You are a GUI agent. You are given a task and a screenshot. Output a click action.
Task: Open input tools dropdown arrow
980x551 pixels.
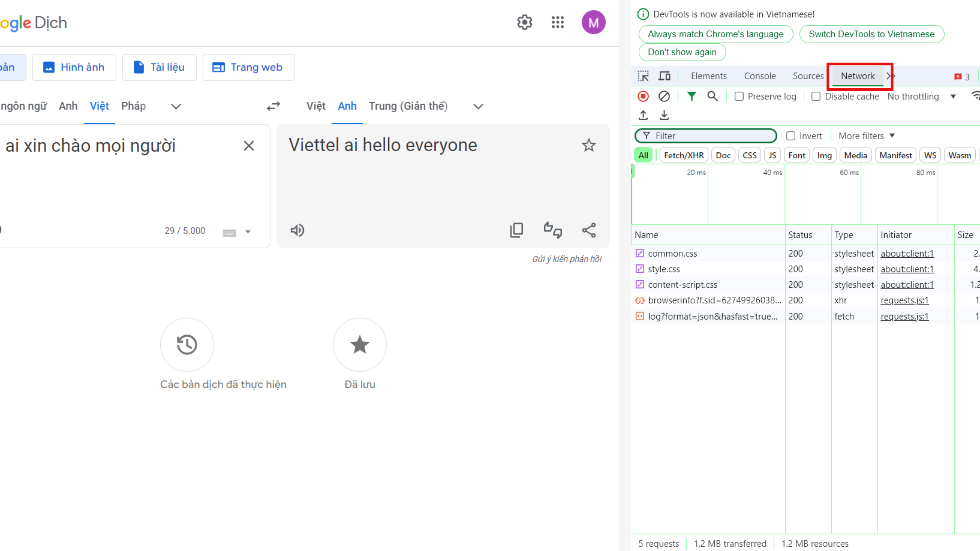248,232
